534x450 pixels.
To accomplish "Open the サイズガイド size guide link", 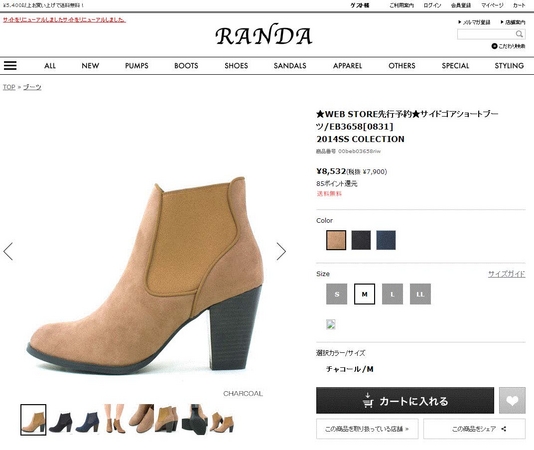I will [x=506, y=274].
